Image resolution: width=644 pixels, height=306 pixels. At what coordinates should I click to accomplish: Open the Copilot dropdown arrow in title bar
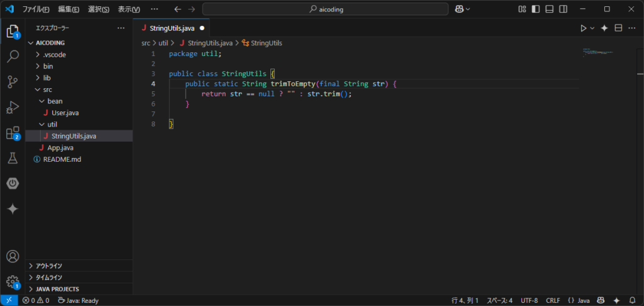[467, 9]
